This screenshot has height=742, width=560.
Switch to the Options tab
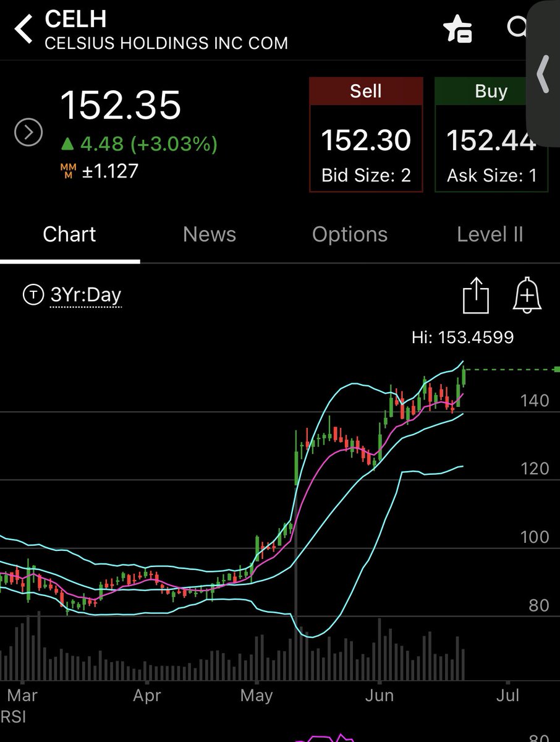[350, 234]
